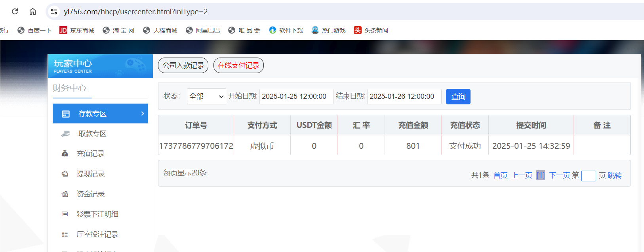The width and height of the screenshot is (644, 252).
Task: Click the 查询 search button
Action: 458,96
